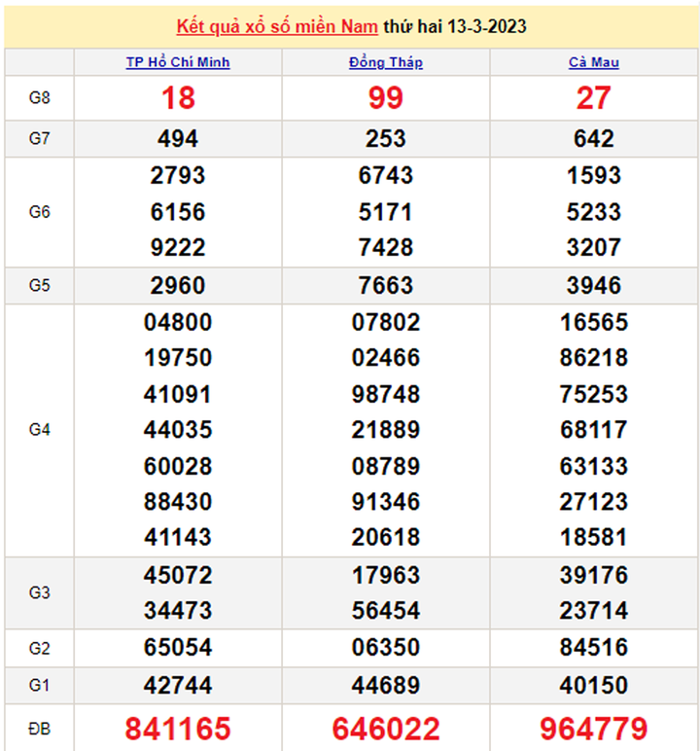This screenshot has height=751, width=700.
Task: Click G5 number 3946
Action: (x=594, y=285)
